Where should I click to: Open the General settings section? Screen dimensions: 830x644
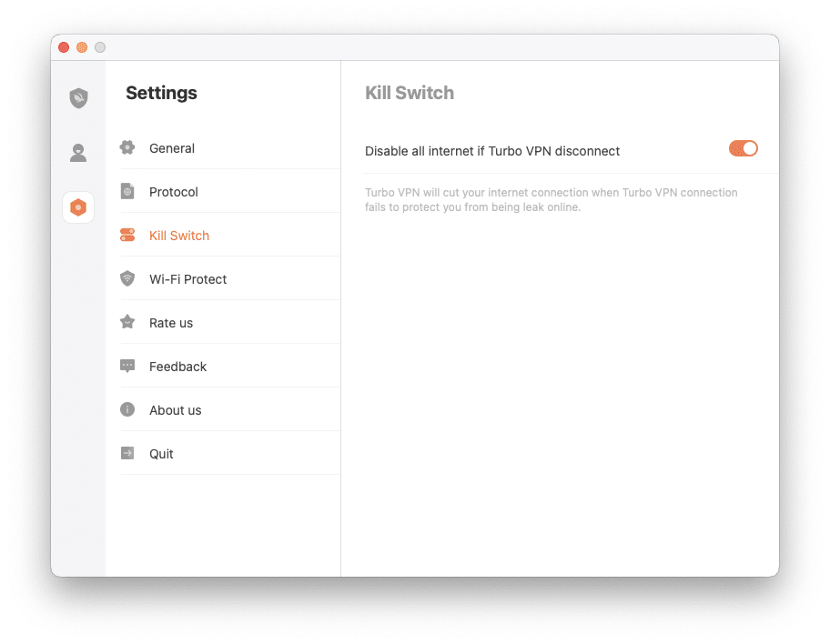click(172, 147)
